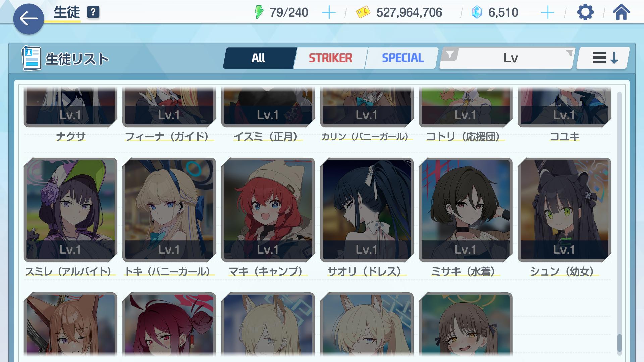Click the blue gem currency icon
644x362 pixels.
477,13
